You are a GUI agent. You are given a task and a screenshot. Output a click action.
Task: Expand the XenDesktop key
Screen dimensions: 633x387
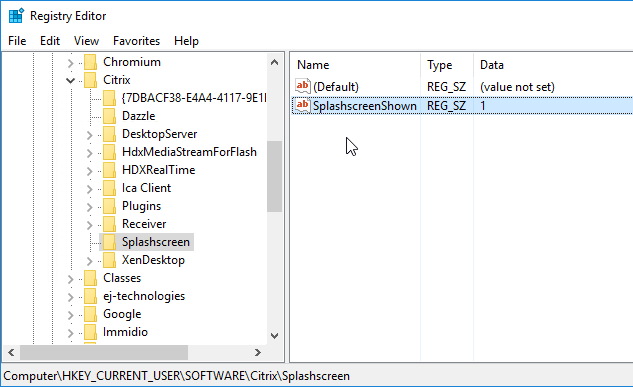point(90,261)
